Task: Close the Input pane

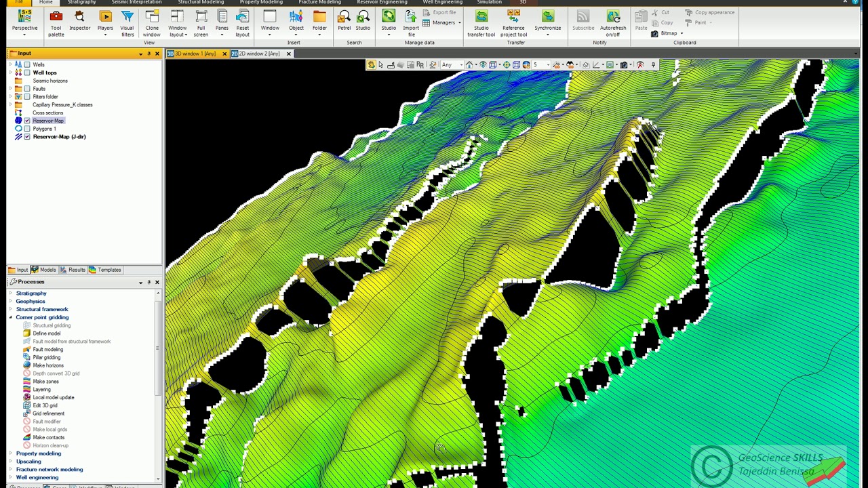Action: click(x=157, y=54)
